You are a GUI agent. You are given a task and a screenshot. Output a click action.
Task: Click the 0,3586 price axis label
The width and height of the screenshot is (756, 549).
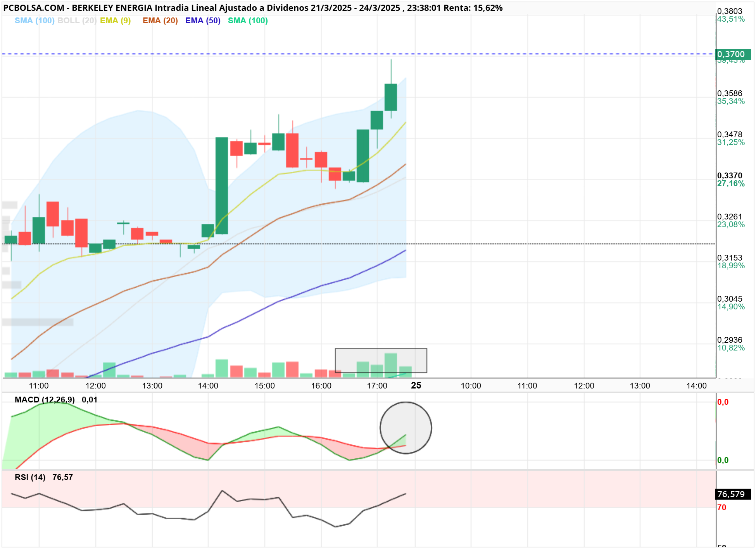730,93
